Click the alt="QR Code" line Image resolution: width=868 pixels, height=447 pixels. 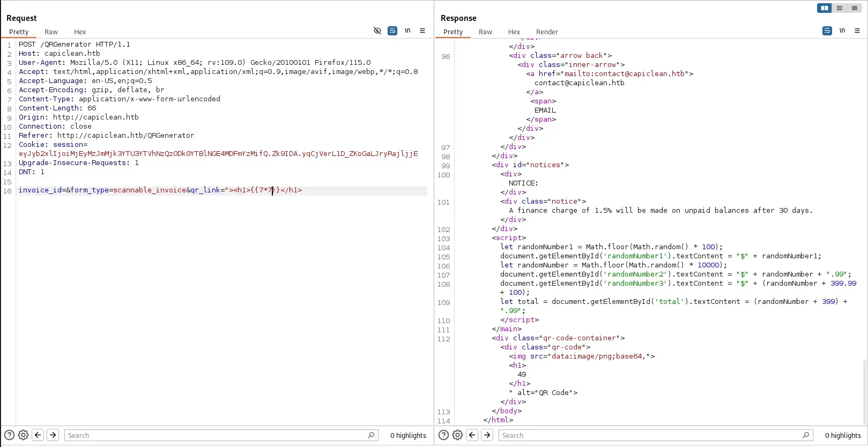tap(543, 393)
